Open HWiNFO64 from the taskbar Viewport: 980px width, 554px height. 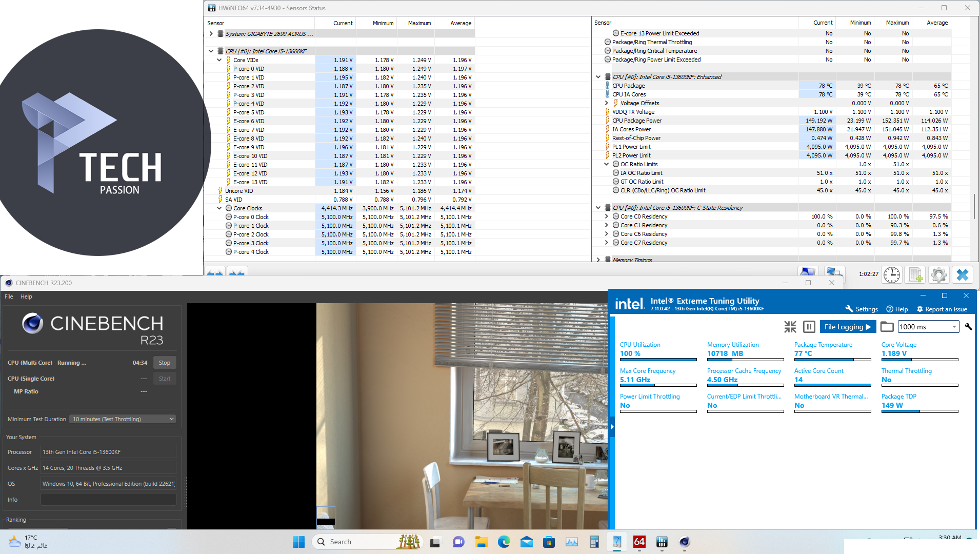coord(639,542)
